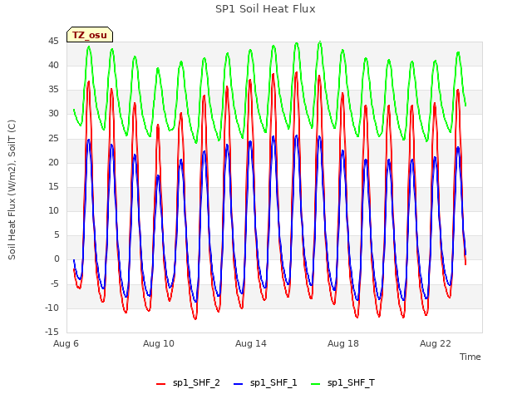
Task: Click the 45 y-axis tick label
Action: click(x=53, y=41)
